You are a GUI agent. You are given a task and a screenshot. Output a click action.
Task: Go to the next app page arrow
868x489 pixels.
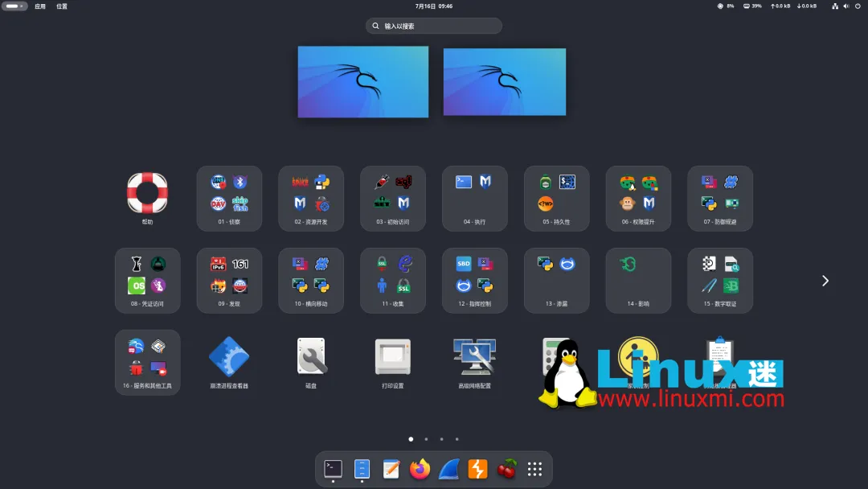click(825, 281)
